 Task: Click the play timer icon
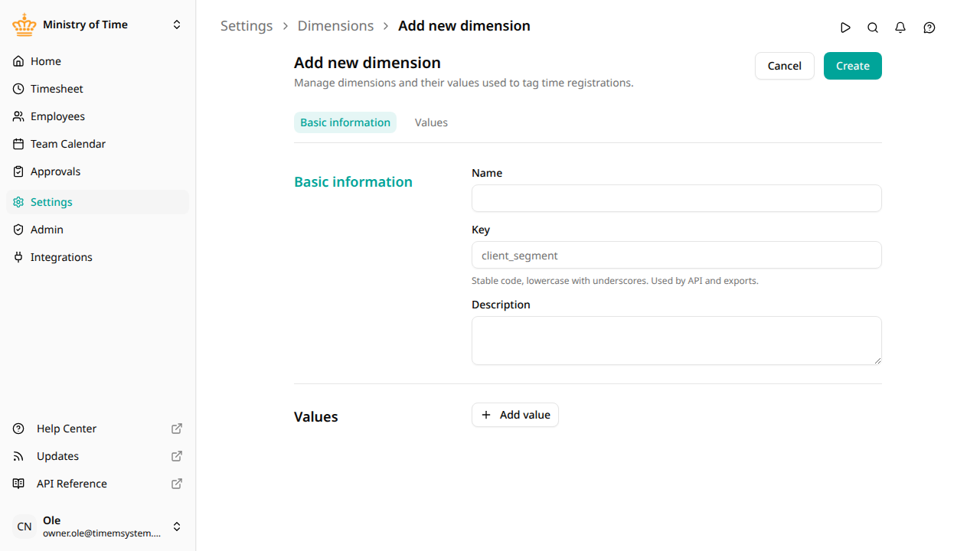point(845,28)
